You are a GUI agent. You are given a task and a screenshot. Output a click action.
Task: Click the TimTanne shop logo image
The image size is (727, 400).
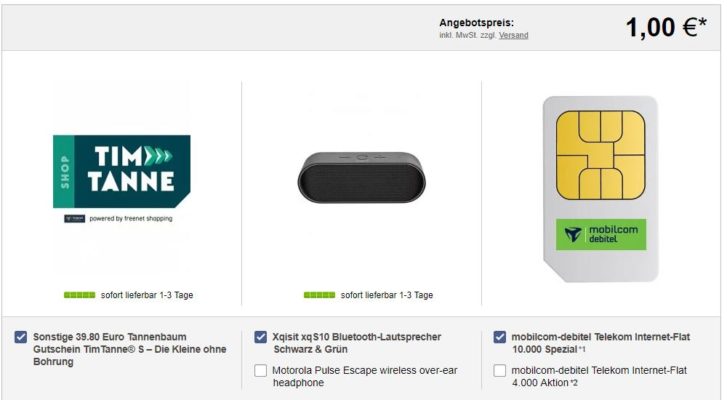pyautogui.click(x=121, y=171)
